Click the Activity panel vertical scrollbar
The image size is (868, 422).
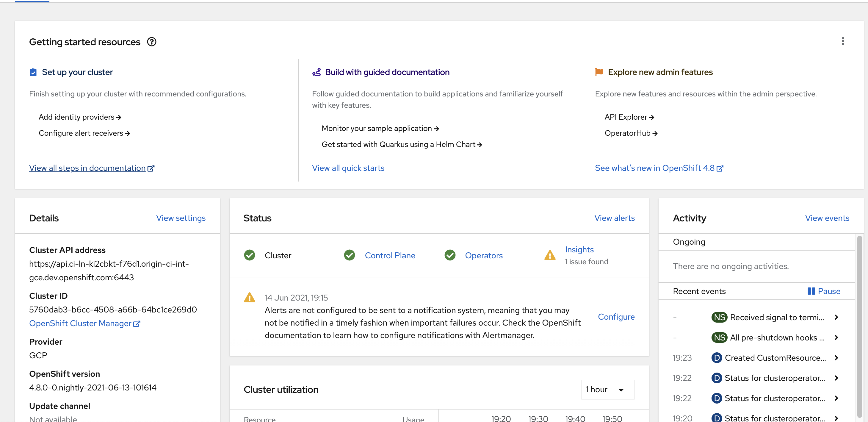point(859,323)
